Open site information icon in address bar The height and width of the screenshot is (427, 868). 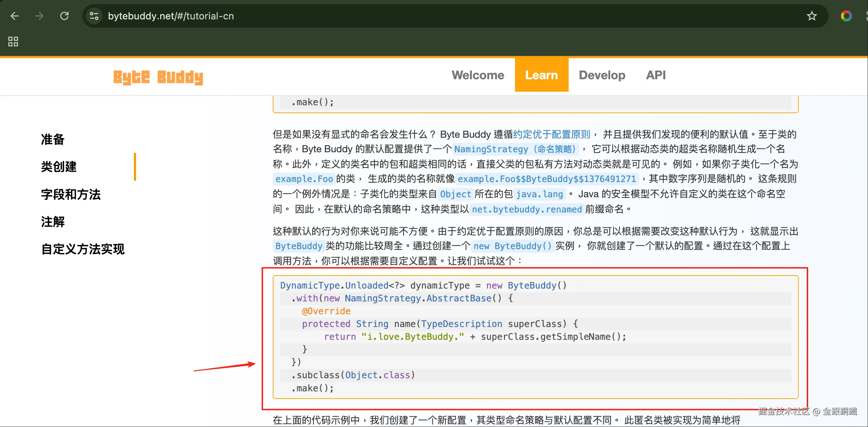pos(94,16)
